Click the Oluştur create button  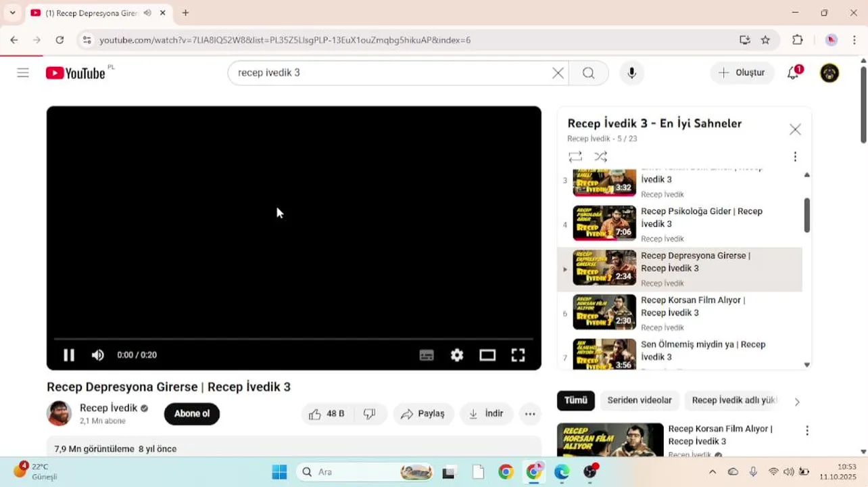[742, 72]
